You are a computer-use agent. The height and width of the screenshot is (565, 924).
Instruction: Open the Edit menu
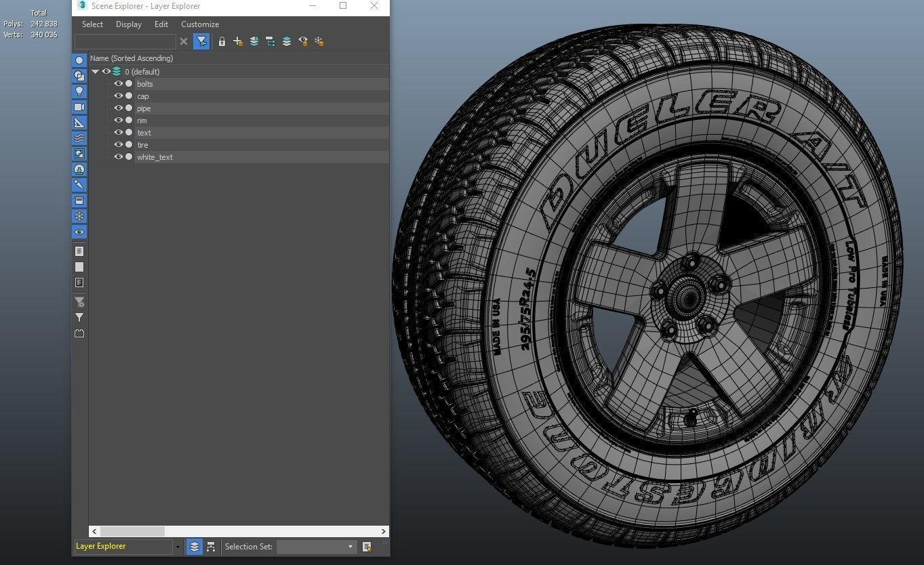click(161, 24)
